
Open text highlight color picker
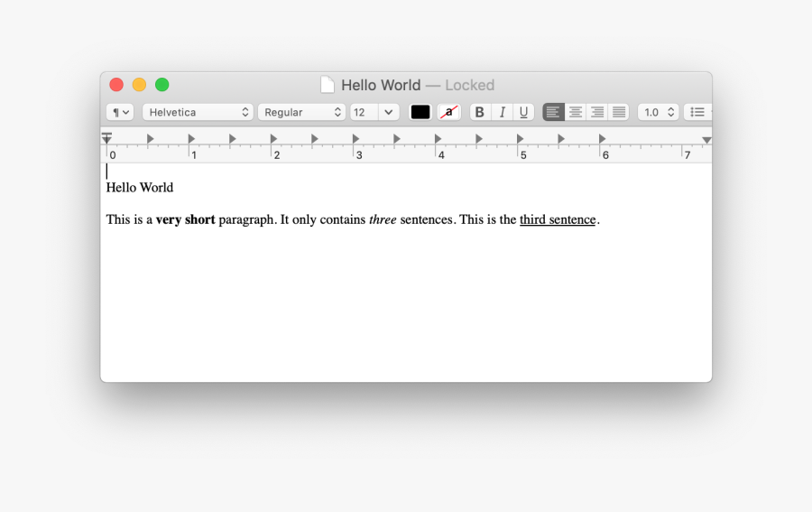[448, 112]
